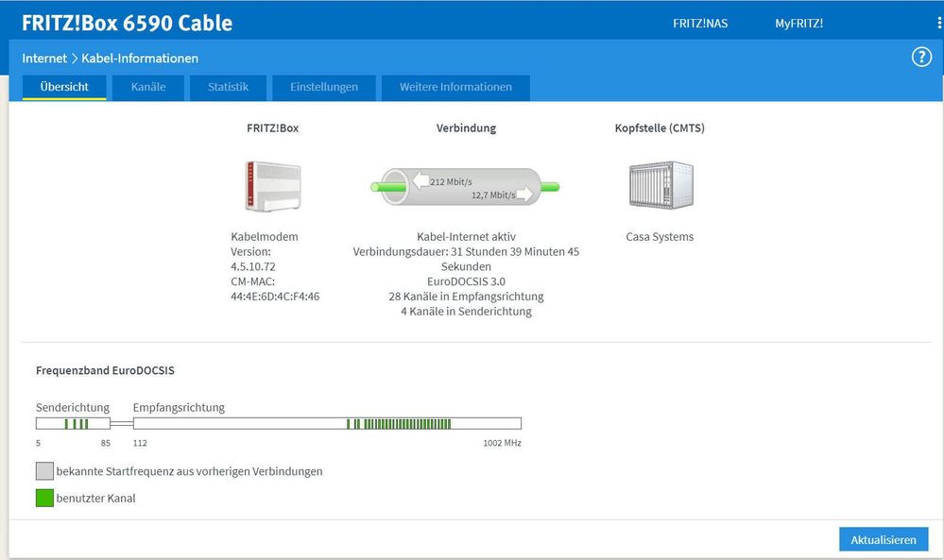Click the FRITZ!Box 6590 Cable logo title
Image resolution: width=944 pixels, height=560 pixels.
pos(127,23)
